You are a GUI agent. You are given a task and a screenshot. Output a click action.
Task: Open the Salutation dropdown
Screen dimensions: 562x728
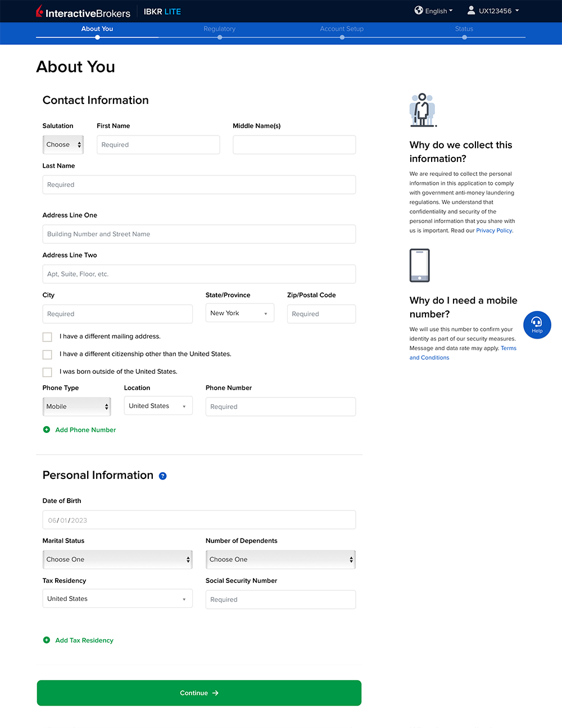(63, 144)
